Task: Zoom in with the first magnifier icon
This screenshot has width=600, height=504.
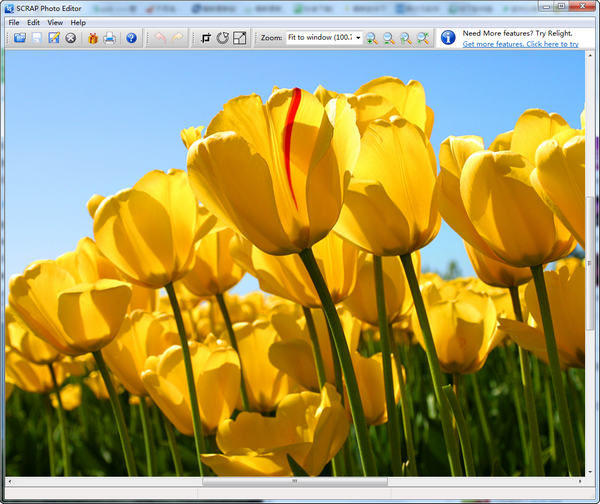Action: coord(371,38)
